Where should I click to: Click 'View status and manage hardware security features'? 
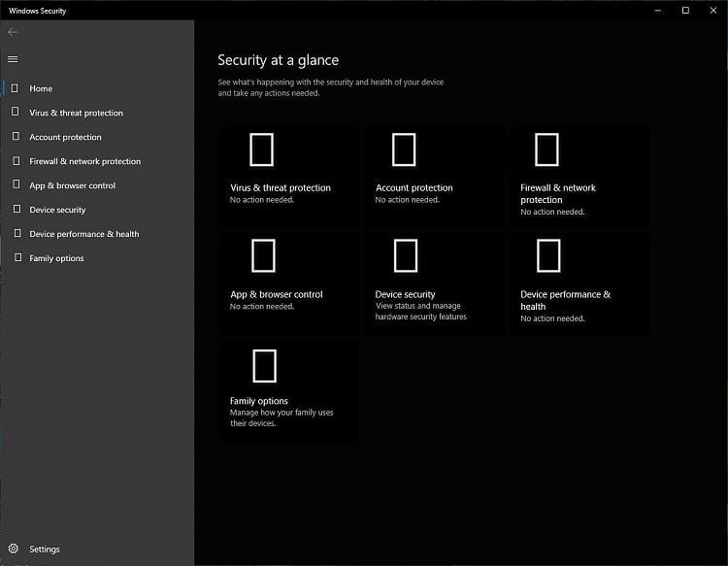pos(420,311)
